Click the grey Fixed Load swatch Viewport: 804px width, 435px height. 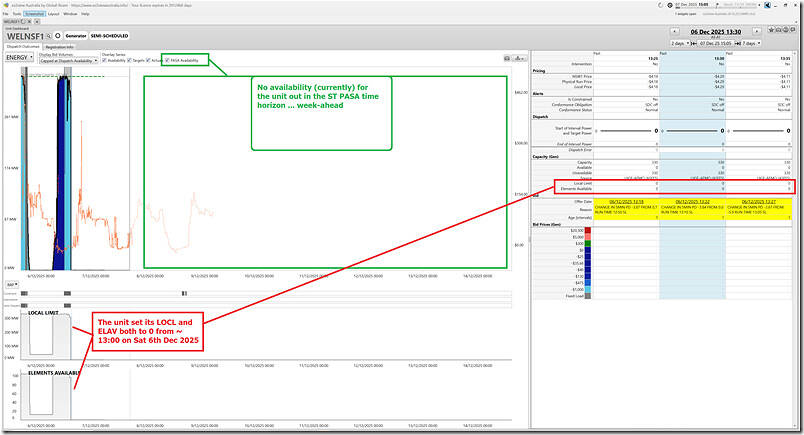(588, 296)
